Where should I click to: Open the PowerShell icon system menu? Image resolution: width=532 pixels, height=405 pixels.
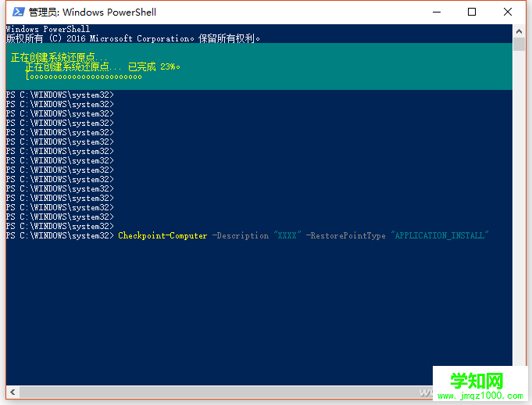[18, 13]
